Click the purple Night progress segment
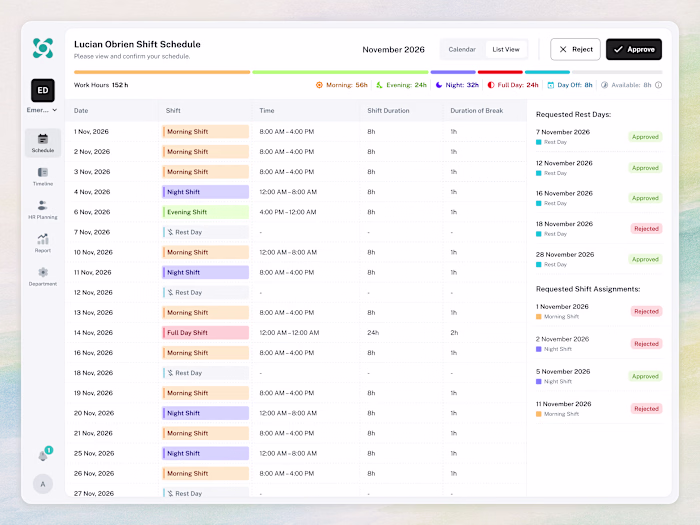Image resolution: width=700 pixels, height=525 pixels. 453,72
